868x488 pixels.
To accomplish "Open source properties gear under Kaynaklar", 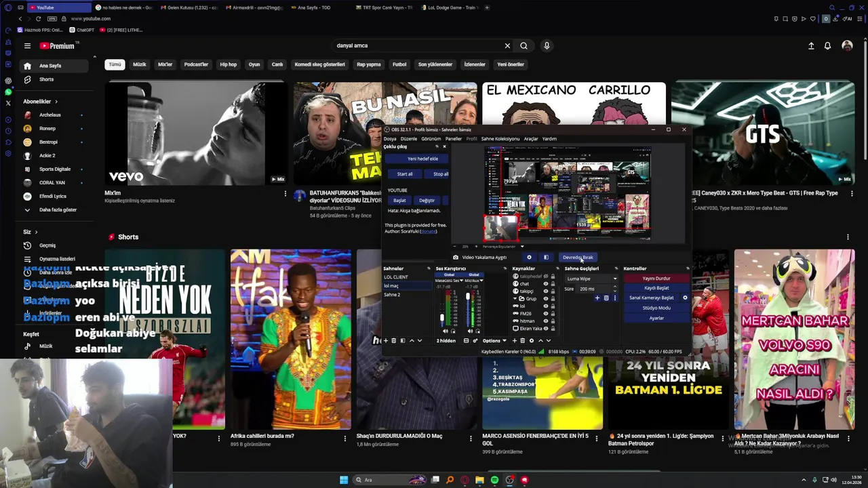I will tap(532, 341).
